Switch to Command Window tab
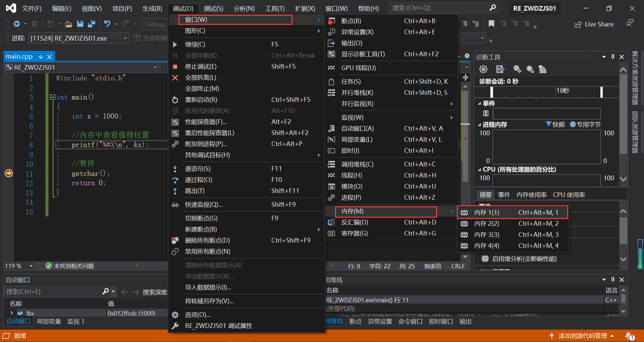 410,321
